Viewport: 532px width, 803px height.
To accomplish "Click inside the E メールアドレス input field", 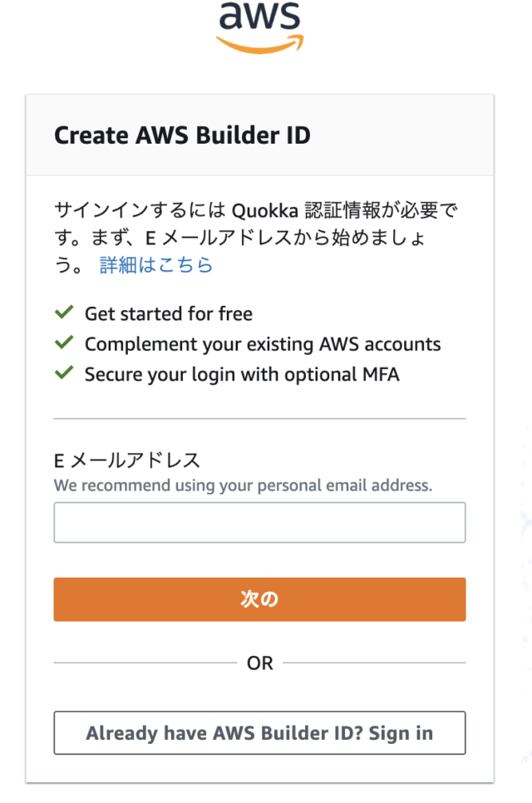I will tap(259, 522).
